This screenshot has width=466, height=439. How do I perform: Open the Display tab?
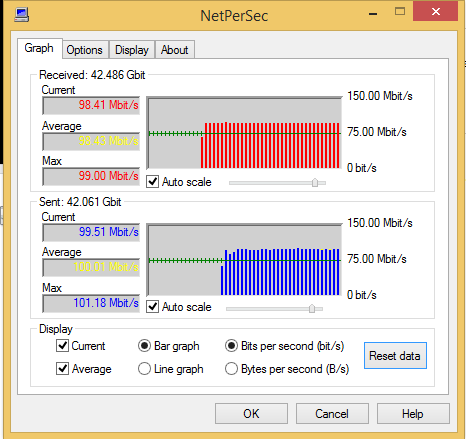(132, 50)
